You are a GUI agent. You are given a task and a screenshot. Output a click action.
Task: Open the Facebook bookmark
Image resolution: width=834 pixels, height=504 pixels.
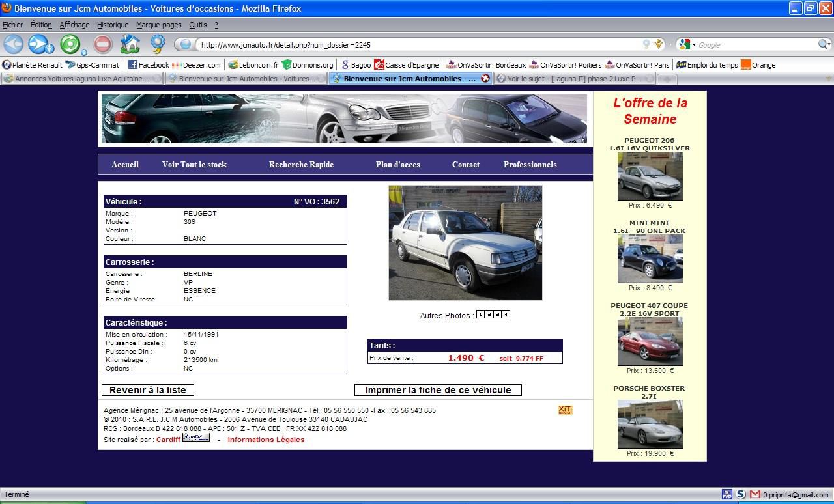(x=149, y=64)
